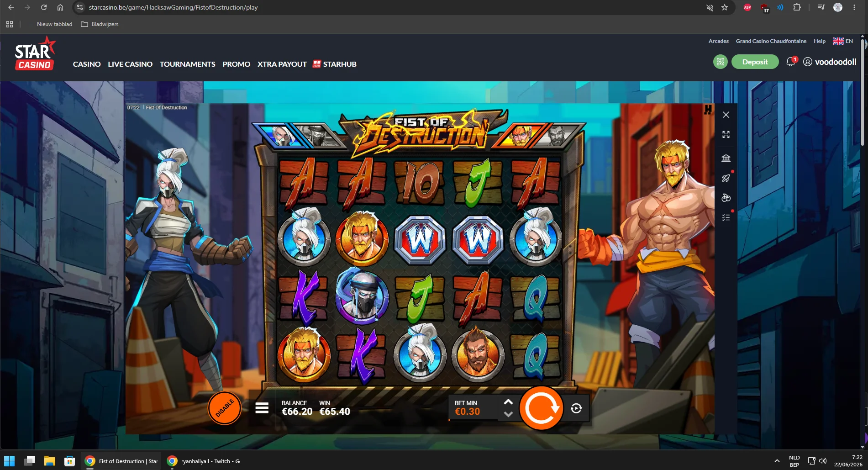This screenshot has width=868, height=470.
Task: Open the Help link
Action: (x=820, y=41)
